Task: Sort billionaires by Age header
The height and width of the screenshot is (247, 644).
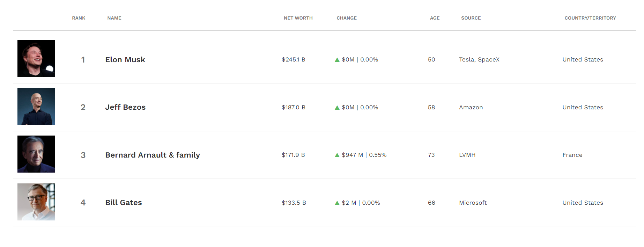Action: [x=435, y=18]
